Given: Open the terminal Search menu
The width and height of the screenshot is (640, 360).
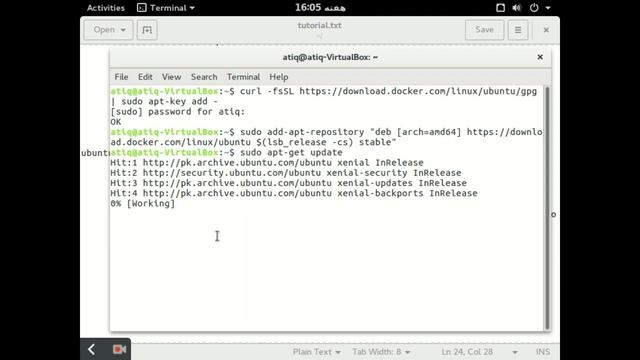Looking at the screenshot, I should click(204, 77).
